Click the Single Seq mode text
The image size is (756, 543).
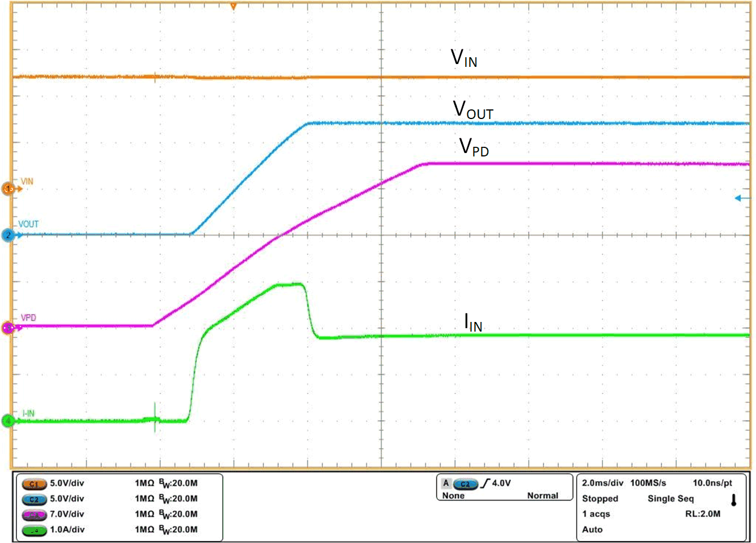670,499
